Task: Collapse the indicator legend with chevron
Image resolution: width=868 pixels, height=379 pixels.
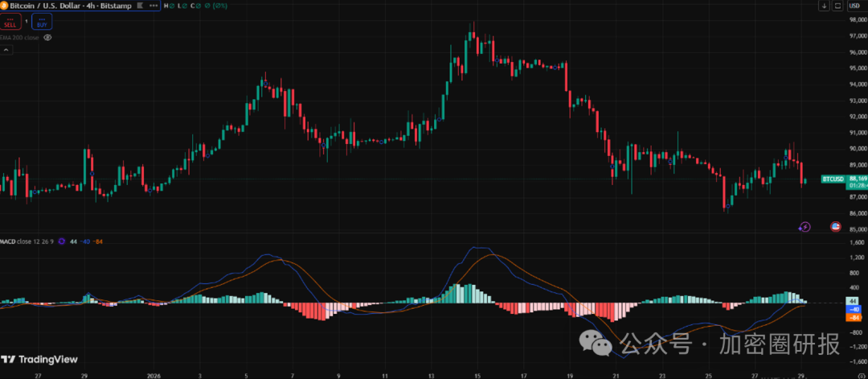Action: (x=6, y=50)
